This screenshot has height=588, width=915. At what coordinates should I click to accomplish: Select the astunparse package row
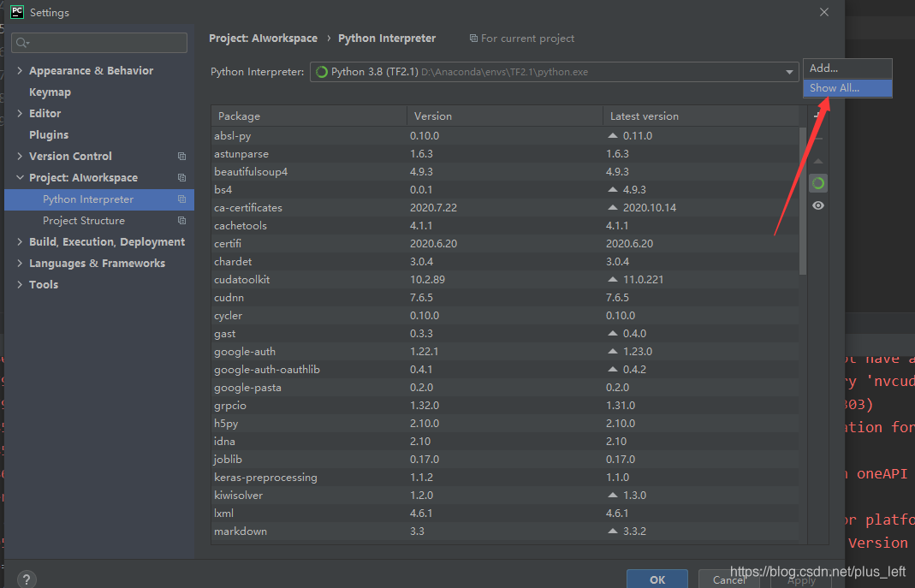505,153
